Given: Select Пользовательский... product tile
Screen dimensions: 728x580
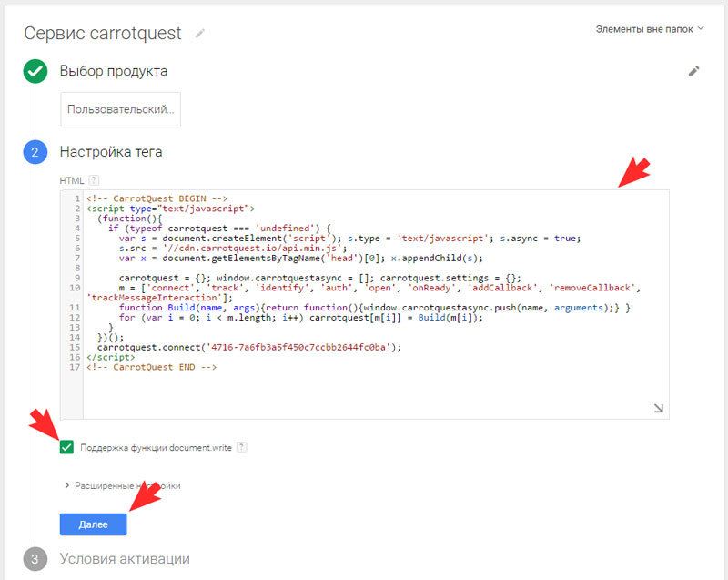Looking at the screenshot, I should [x=121, y=109].
